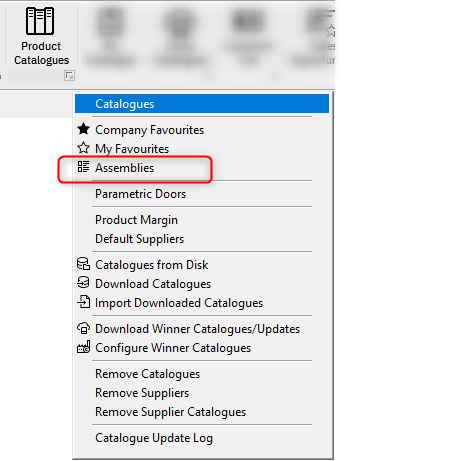Open Parametric Doors from the menu
The width and height of the screenshot is (474, 461).
click(x=140, y=194)
